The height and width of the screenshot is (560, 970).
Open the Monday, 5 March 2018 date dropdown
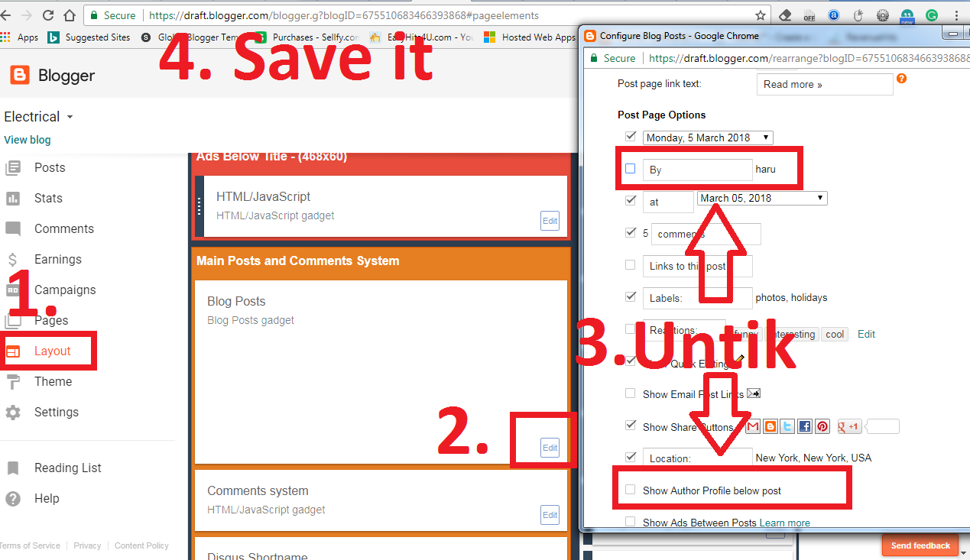pos(708,138)
